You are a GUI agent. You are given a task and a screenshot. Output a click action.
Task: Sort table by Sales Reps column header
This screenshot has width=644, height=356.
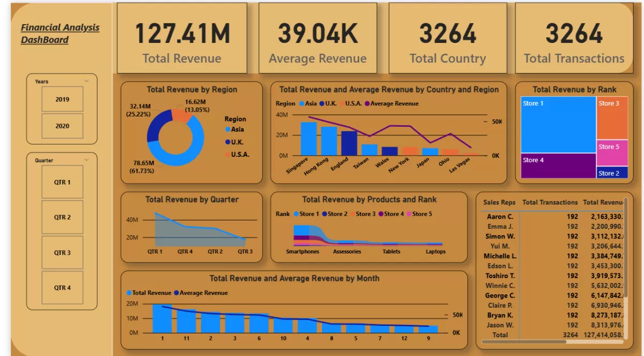[499, 202]
